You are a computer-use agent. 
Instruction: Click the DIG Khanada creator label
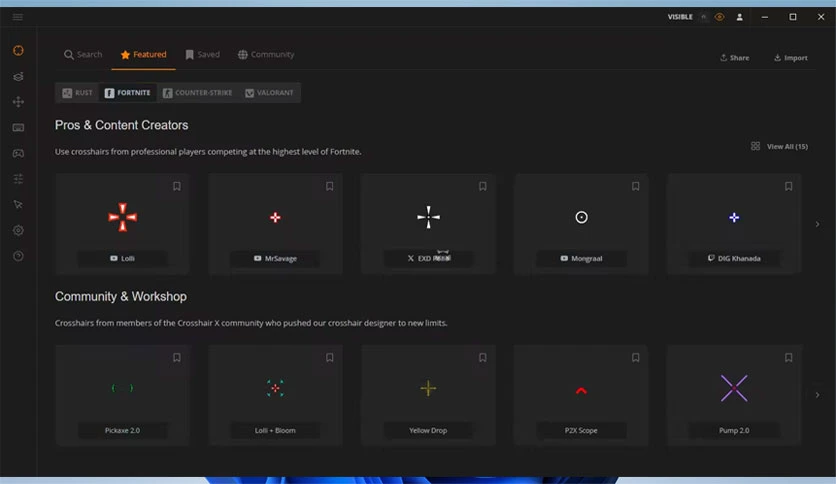click(734, 259)
